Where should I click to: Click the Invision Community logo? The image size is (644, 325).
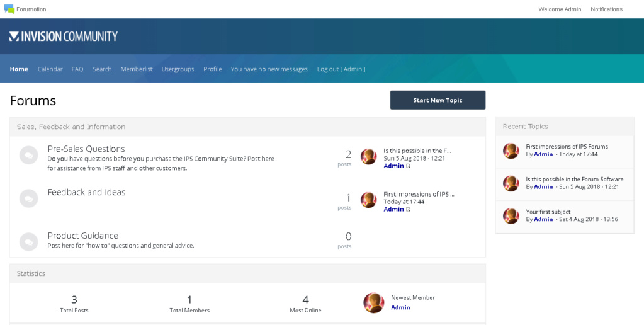point(63,37)
